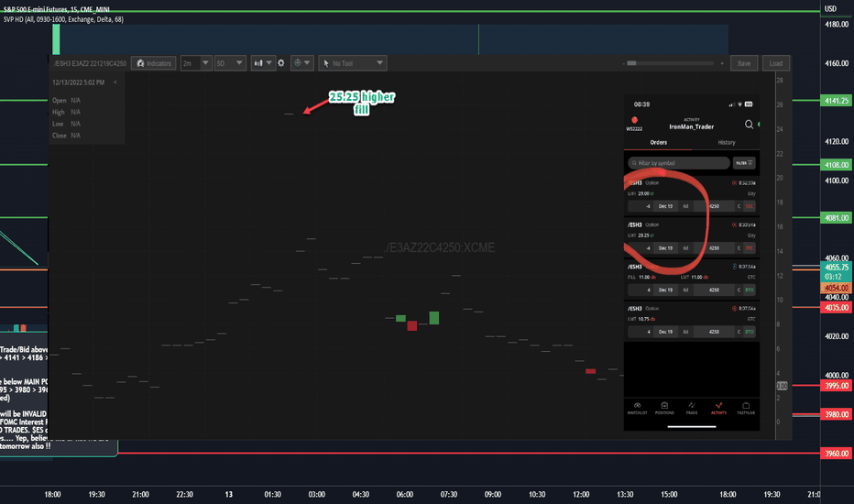Click S&P 500 E-mini Futures chart title
The width and height of the screenshot is (854, 504).
coord(56,9)
